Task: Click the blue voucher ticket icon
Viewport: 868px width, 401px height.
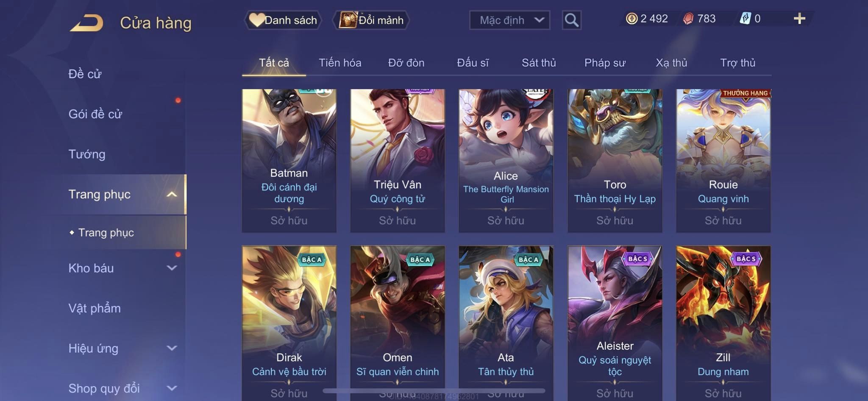Action: [745, 19]
